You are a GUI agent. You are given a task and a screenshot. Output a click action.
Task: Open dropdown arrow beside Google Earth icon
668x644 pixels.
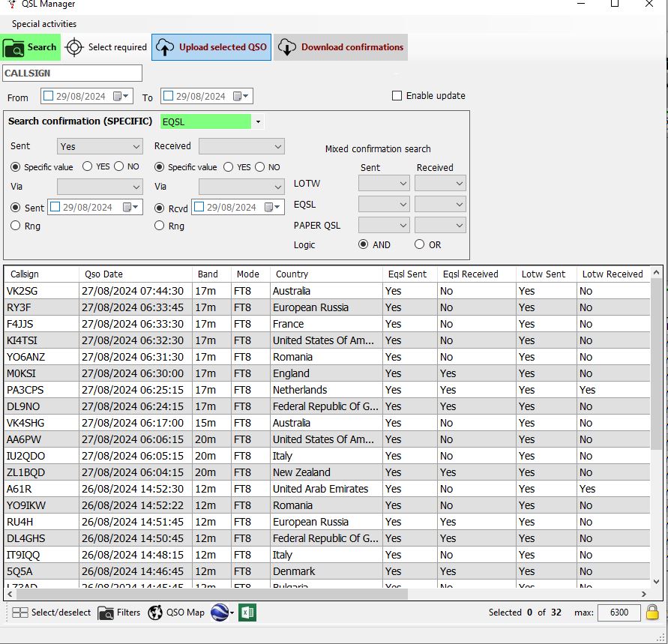click(x=232, y=613)
